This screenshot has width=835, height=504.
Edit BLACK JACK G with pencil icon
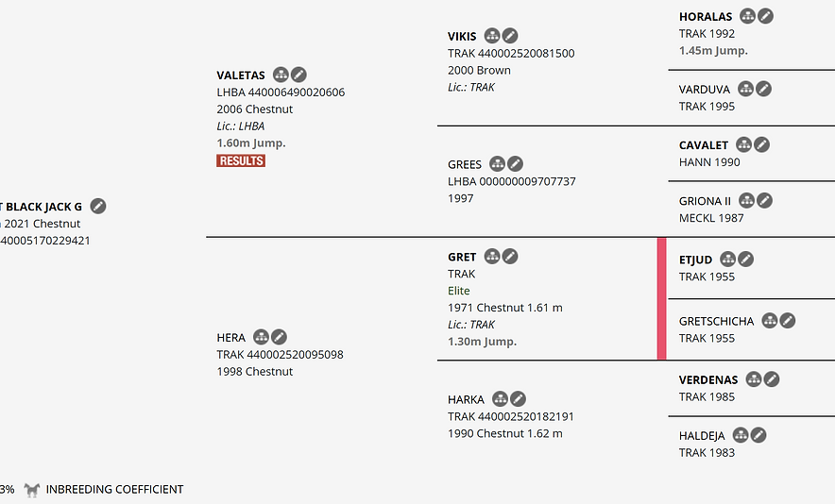click(x=98, y=206)
